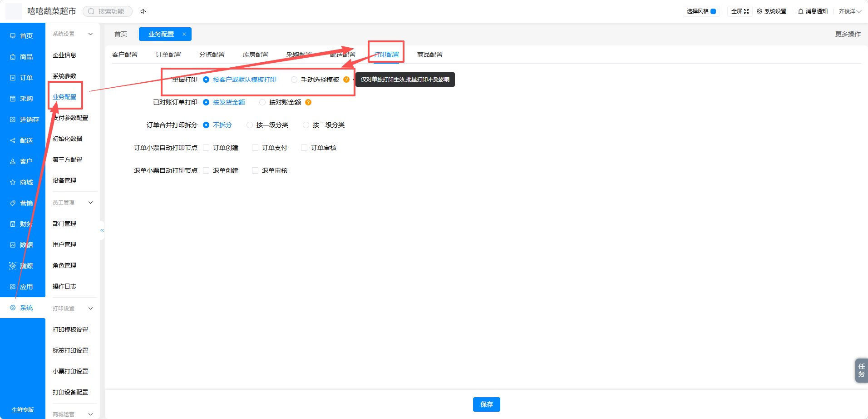Open the 配送 delivery sidebar icon

(13, 140)
